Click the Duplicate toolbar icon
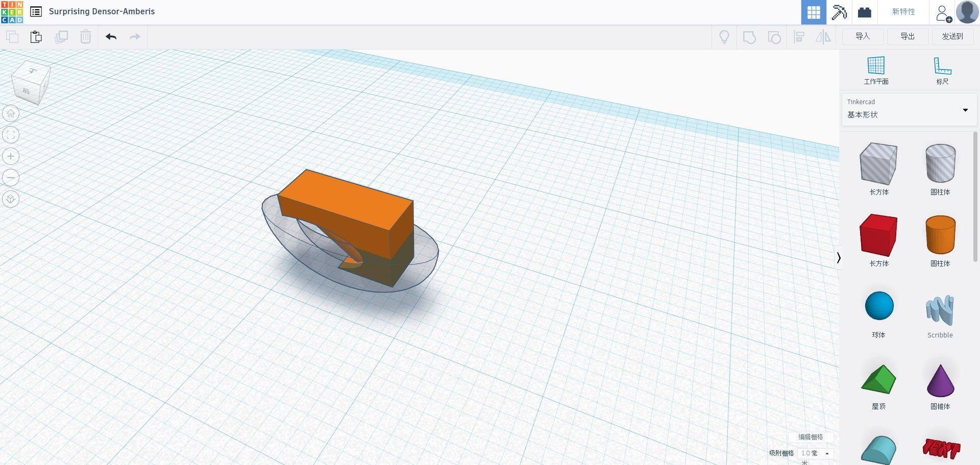 [61, 37]
